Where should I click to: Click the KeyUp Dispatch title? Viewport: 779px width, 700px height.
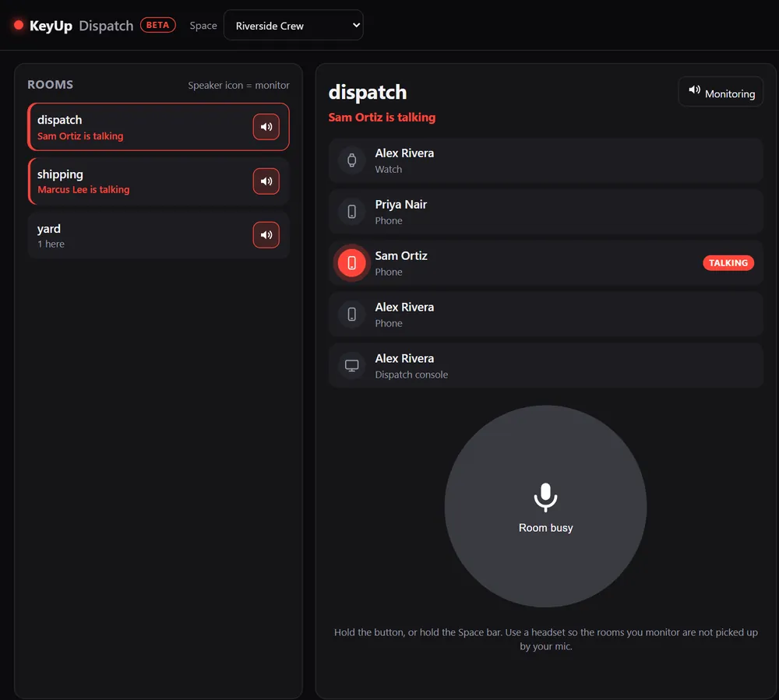coord(82,26)
